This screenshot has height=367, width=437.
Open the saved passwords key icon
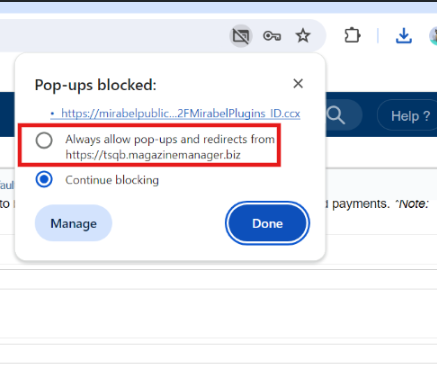pyautogui.click(x=272, y=36)
